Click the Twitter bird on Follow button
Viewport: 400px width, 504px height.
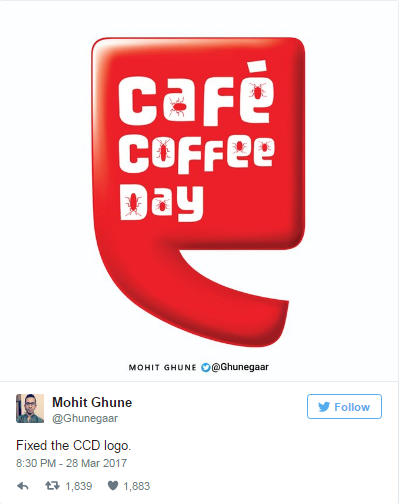click(x=324, y=407)
